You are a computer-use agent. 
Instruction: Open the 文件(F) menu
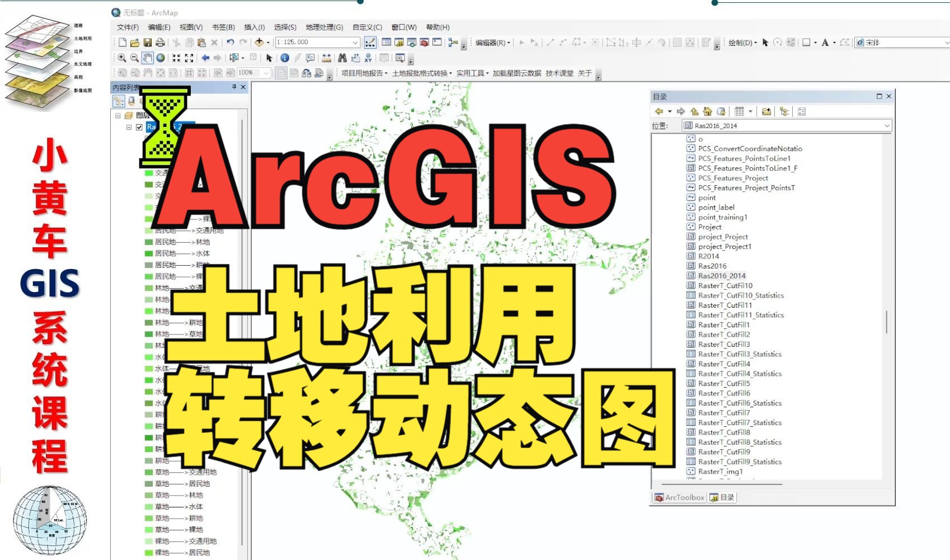pos(128,27)
